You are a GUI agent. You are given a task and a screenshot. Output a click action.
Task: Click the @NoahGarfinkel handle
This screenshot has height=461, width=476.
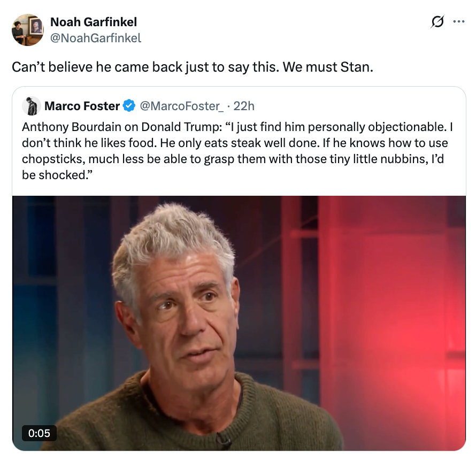pos(95,38)
